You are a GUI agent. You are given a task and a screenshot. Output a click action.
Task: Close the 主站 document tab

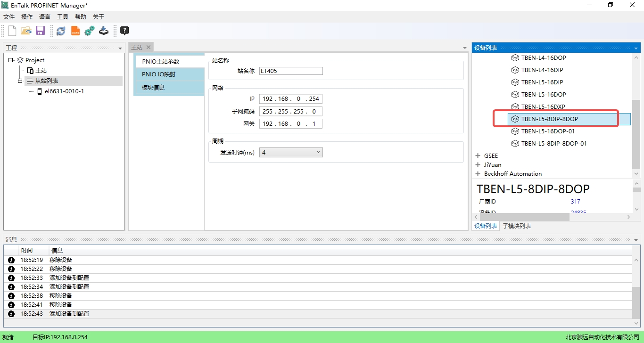149,47
